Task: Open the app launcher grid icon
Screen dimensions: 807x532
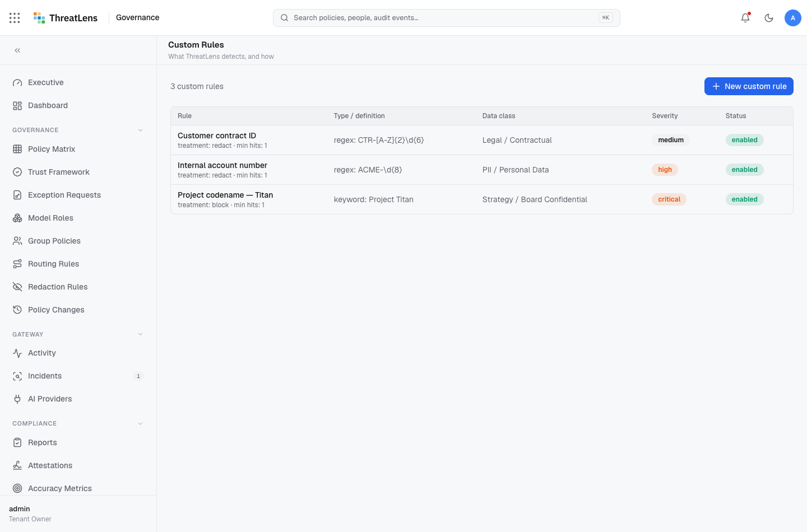Action: [15, 18]
